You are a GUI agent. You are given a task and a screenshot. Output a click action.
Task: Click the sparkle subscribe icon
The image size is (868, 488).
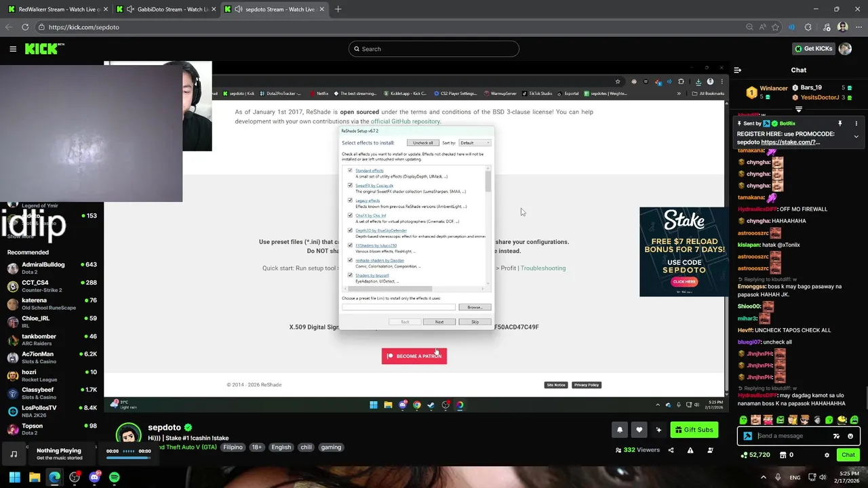[x=658, y=430]
